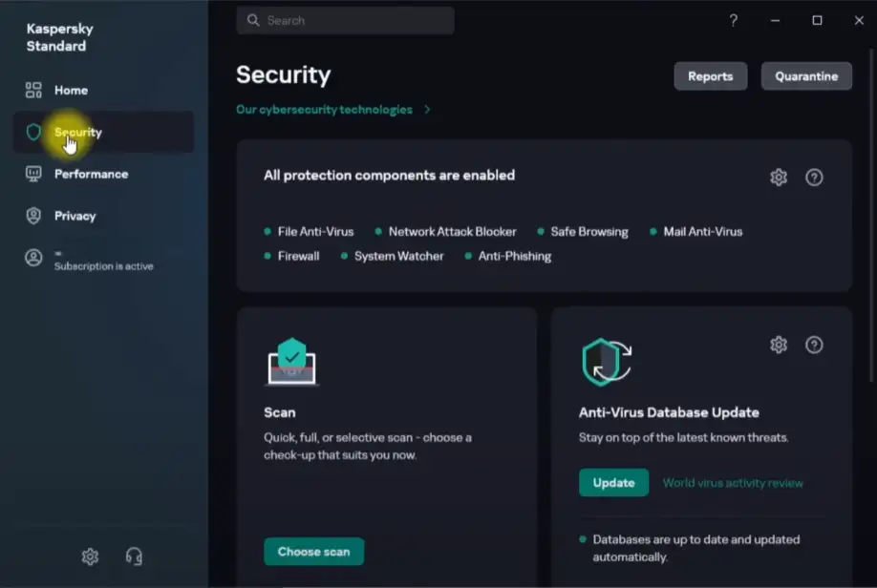
Task: Expand the cybersecurity technologies chevron arrow
Action: (427, 110)
